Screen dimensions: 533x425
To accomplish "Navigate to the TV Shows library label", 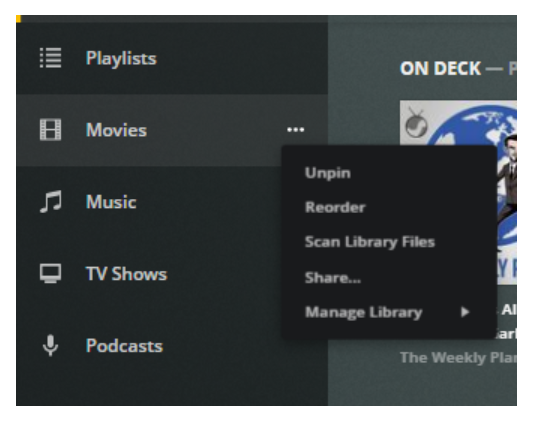I will tap(126, 274).
